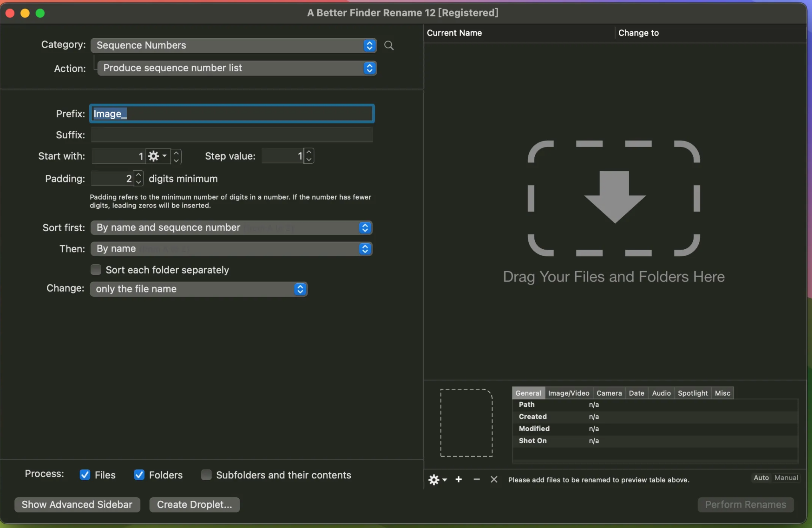
Task: Open the Action dropdown Produce sequence number list
Action: [x=237, y=68]
